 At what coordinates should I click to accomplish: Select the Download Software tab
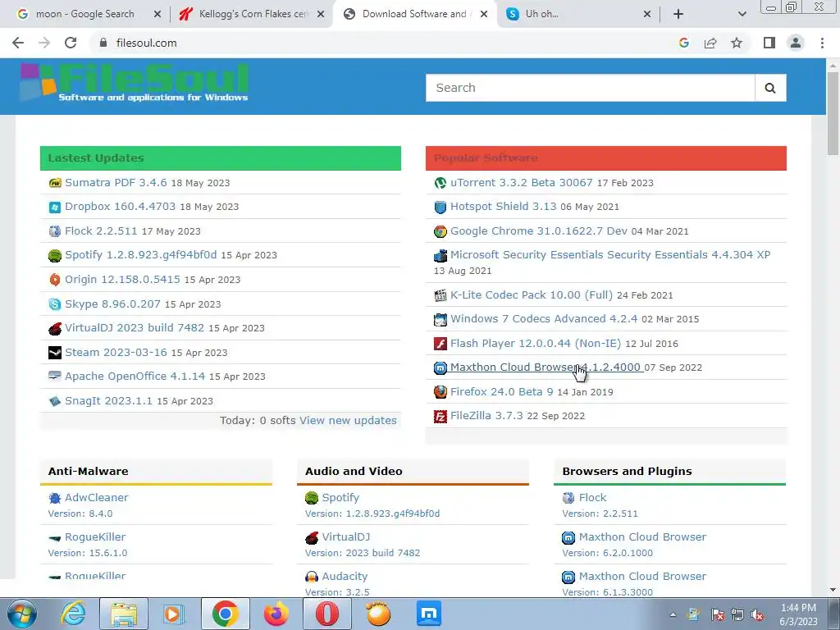pyautogui.click(x=413, y=14)
